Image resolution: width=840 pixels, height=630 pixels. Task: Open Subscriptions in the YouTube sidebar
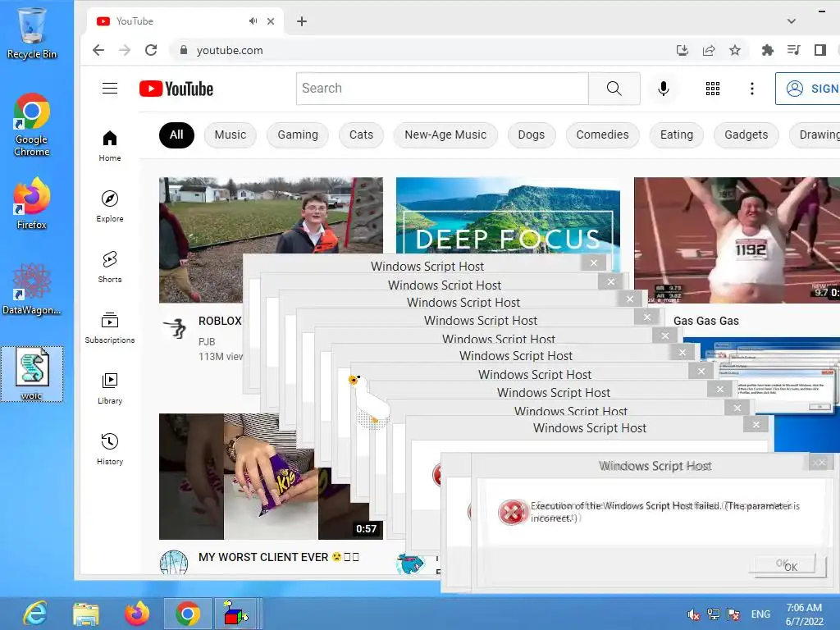point(110,327)
